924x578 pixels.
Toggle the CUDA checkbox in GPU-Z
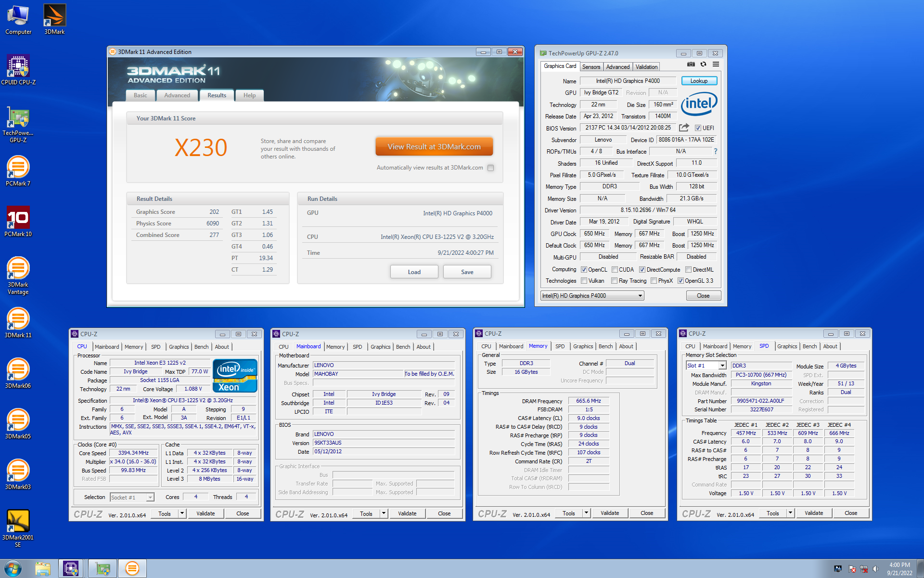615,270
